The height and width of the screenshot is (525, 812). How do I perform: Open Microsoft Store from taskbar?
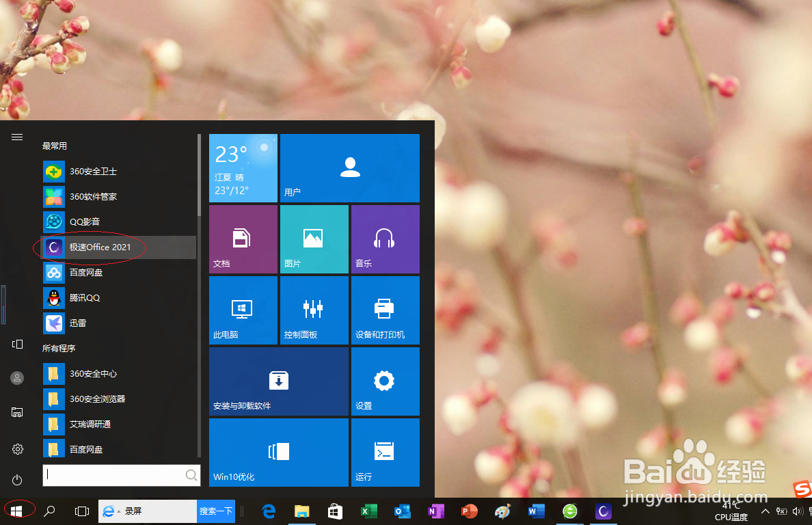click(335, 511)
